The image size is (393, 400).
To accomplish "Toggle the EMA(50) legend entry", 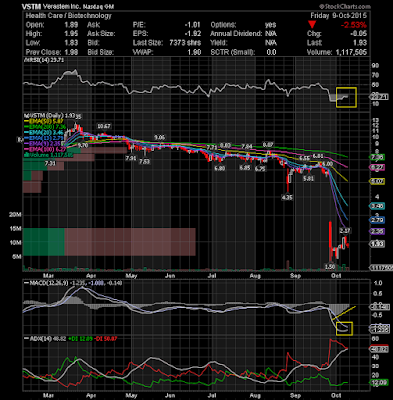I will [x=44, y=121].
